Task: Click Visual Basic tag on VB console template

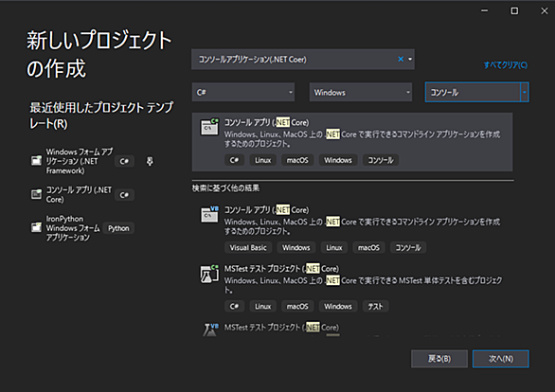Action: click(248, 248)
